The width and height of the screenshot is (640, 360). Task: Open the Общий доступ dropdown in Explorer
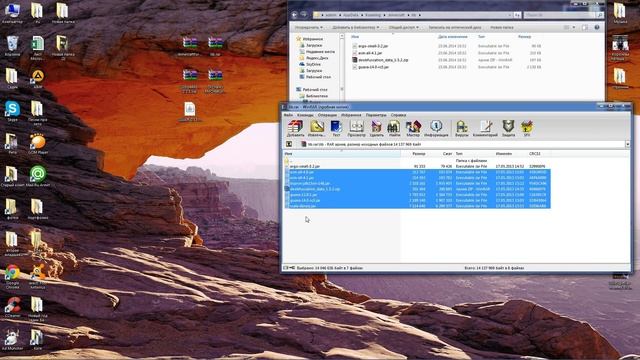403,27
